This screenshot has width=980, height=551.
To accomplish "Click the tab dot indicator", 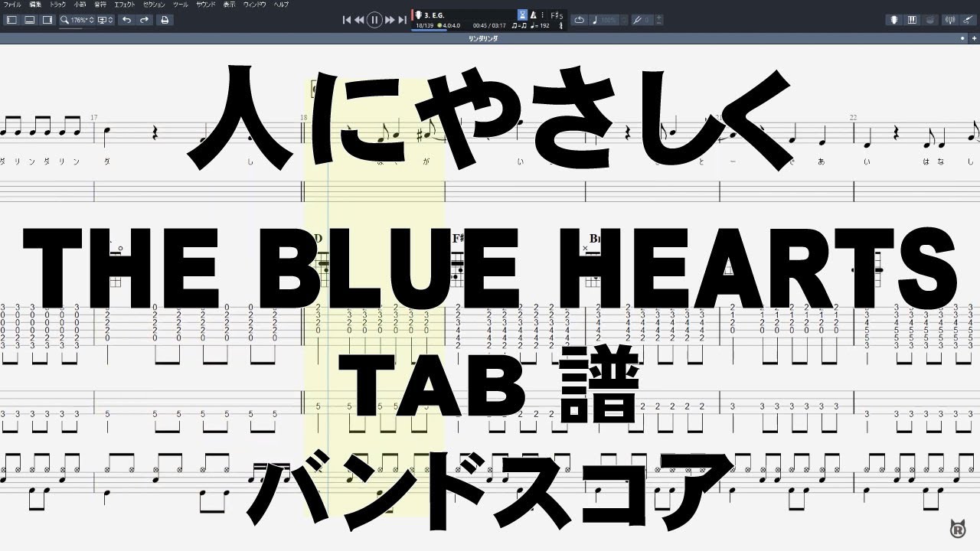I will tap(963, 37).
